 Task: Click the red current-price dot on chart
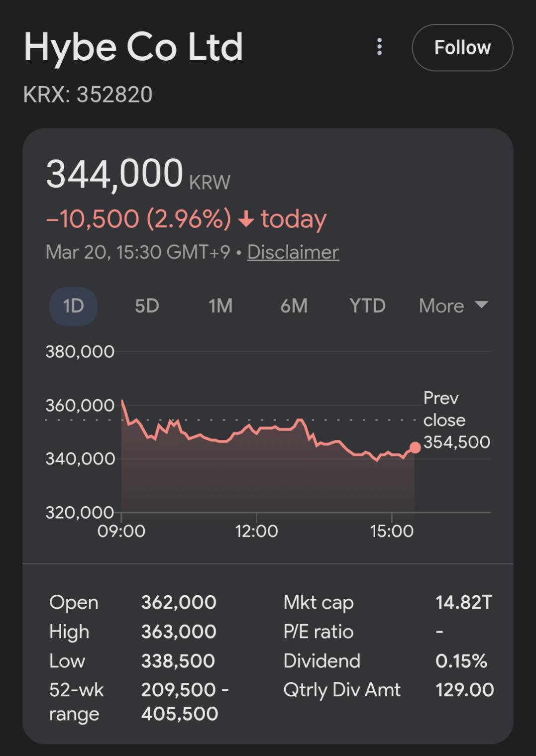[415, 447]
